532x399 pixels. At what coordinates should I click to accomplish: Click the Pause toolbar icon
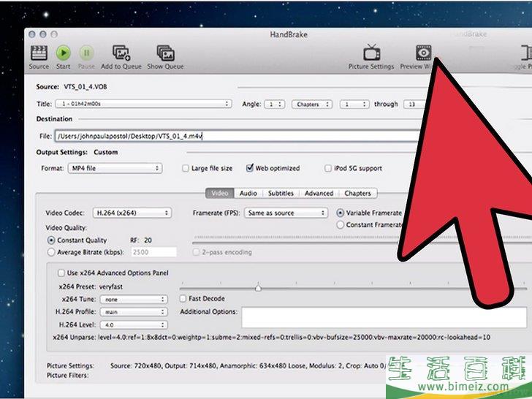pyautogui.click(x=86, y=53)
